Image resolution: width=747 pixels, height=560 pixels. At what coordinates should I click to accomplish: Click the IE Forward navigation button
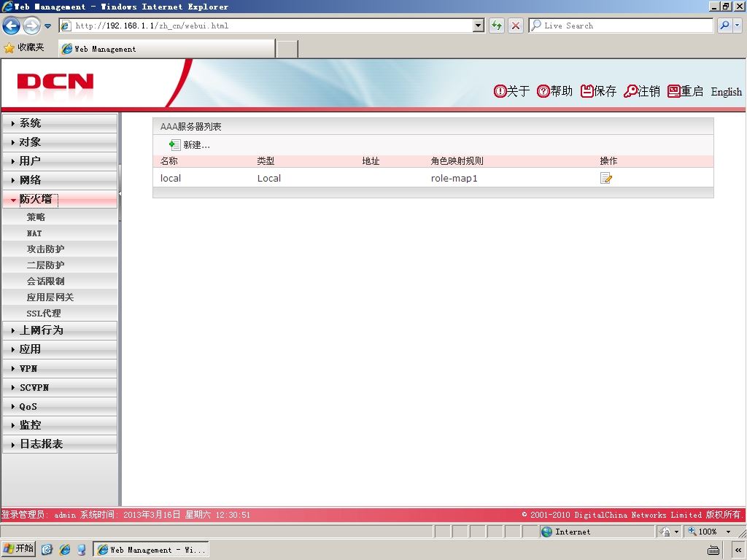pyautogui.click(x=31, y=26)
